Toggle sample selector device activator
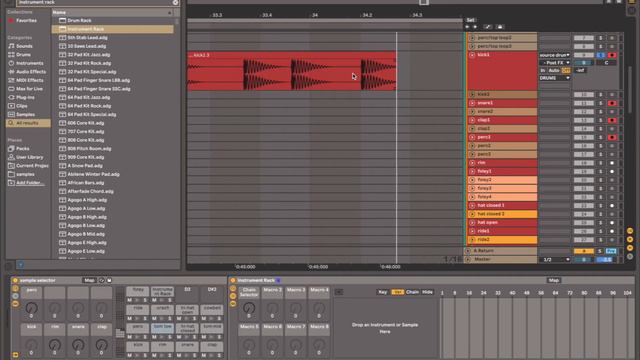 [16, 280]
